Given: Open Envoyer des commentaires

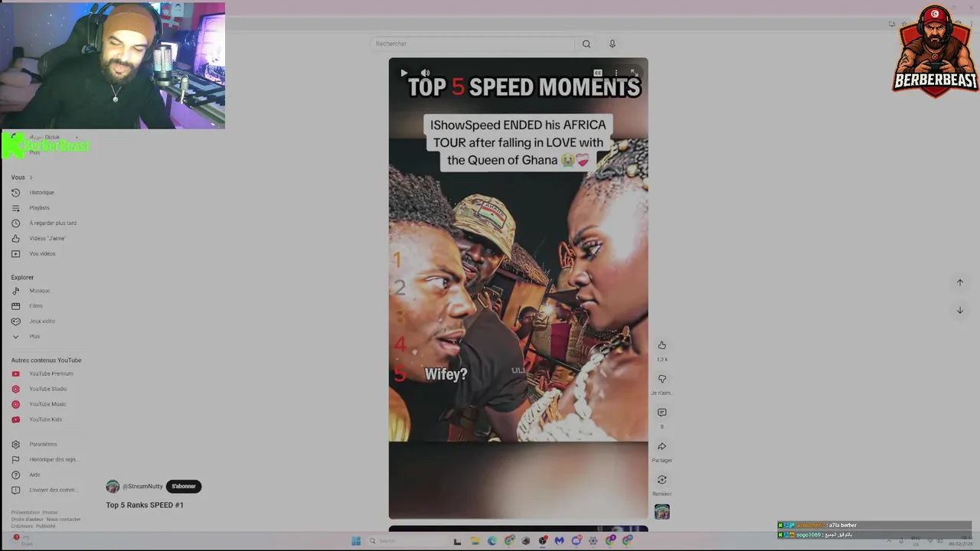Looking at the screenshot, I should [53, 491].
